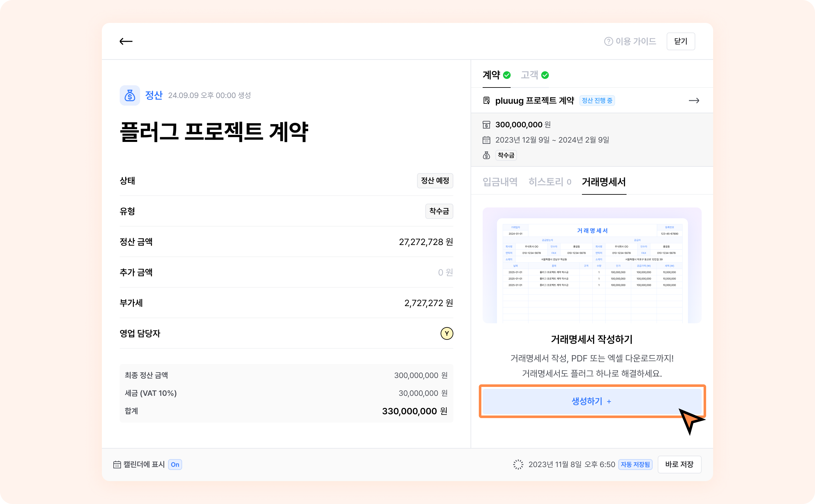Viewport: 815px width, 504px height.
Task: Click the 생성하기 + button
Action: point(592,401)
